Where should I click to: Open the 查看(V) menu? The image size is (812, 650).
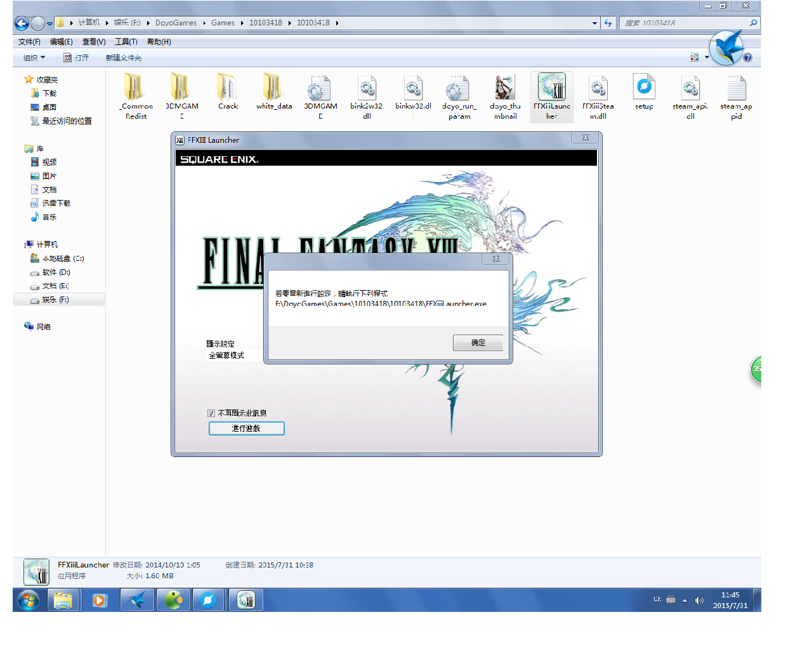(94, 42)
